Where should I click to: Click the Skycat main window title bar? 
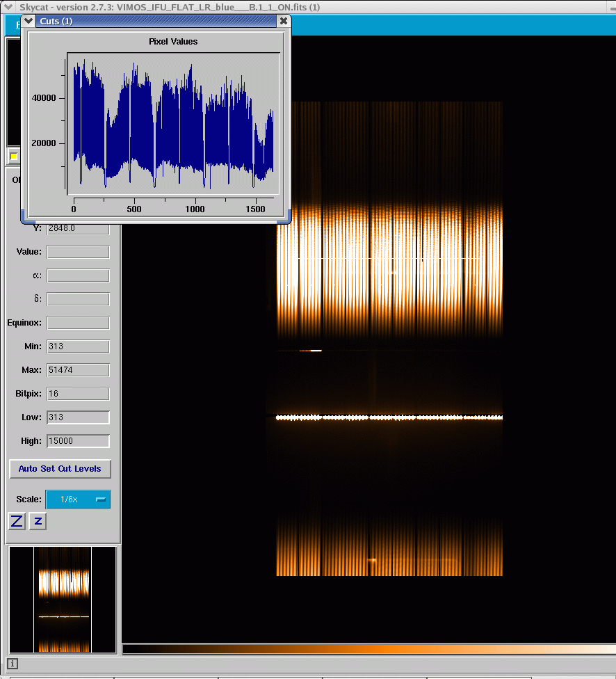308,7
